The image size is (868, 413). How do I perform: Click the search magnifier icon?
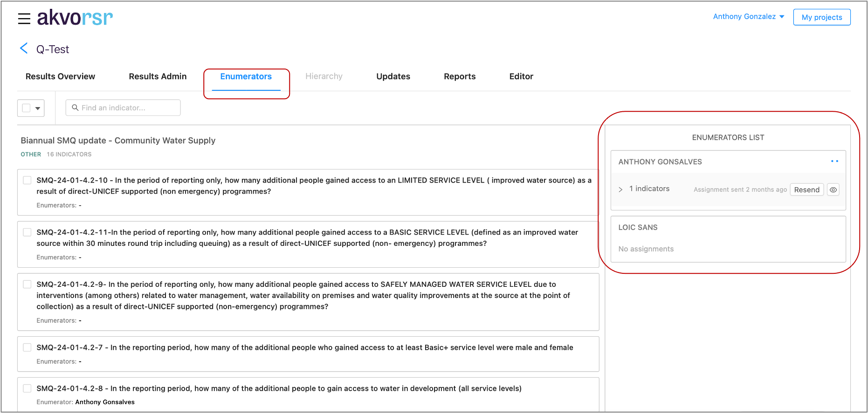point(75,108)
